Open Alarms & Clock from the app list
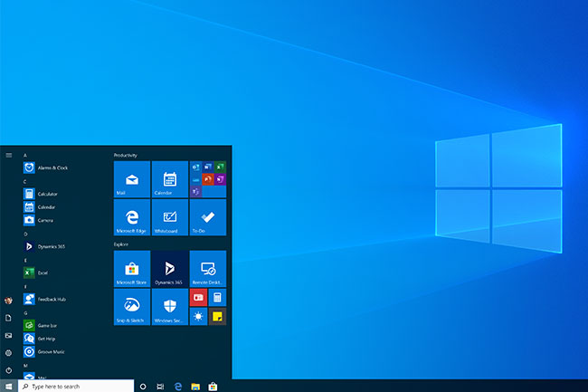This screenshot has height=392, width=588. click(x=46, y=167)
